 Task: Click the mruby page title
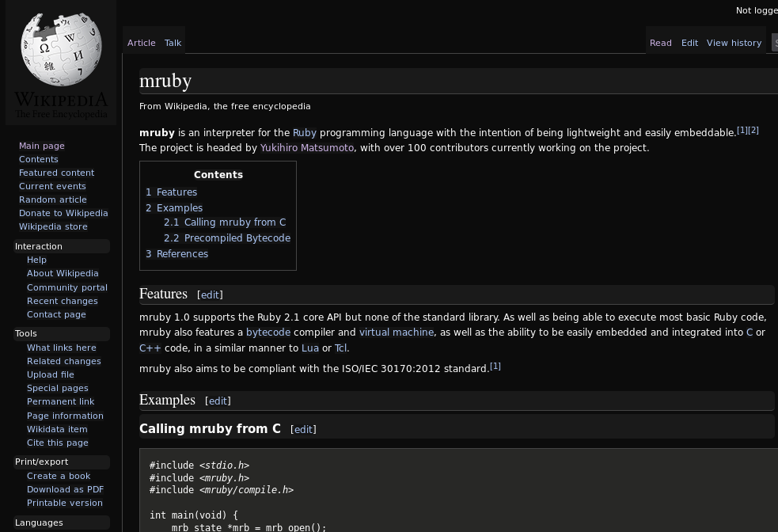click(x=165, y=81)
